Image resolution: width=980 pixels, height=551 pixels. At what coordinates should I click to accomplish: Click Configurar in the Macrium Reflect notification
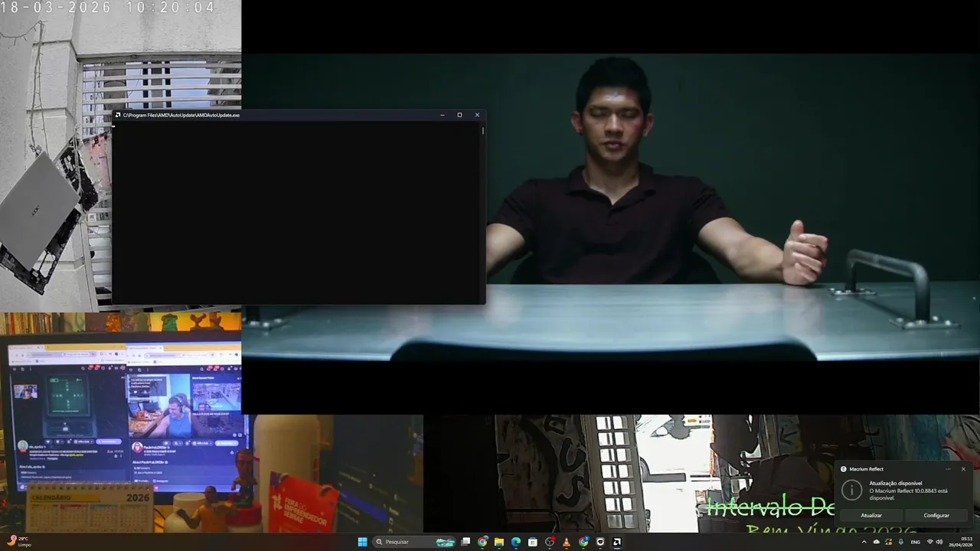point(936,516)
